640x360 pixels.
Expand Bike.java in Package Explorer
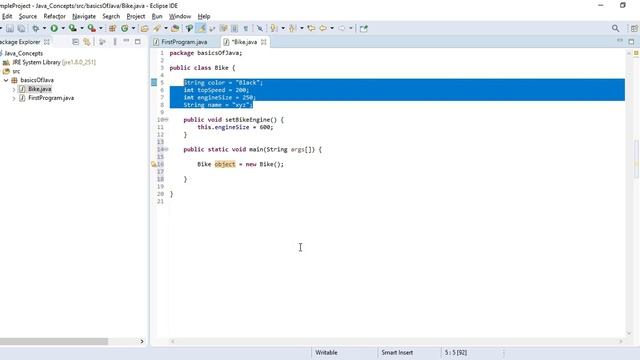(x=14, y=89)
